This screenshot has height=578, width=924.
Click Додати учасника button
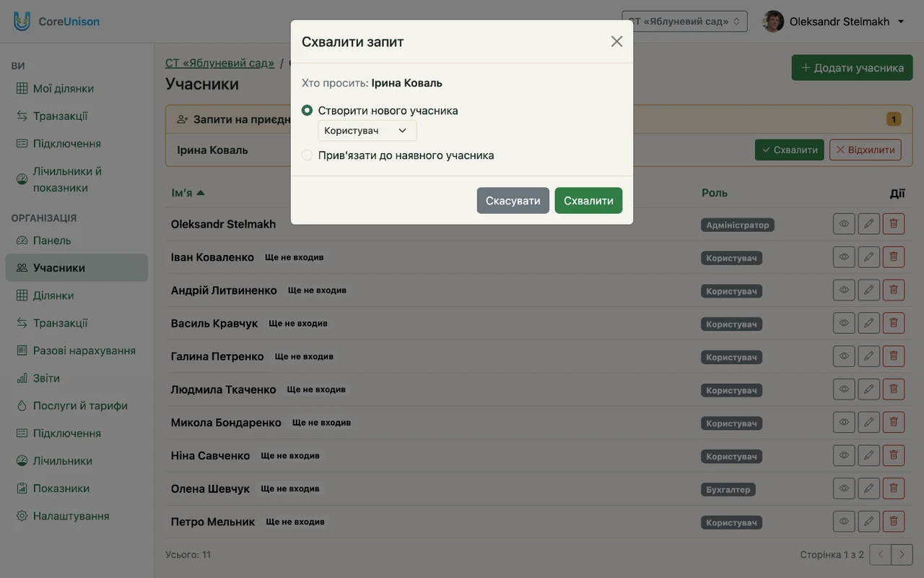click(852, 68)
